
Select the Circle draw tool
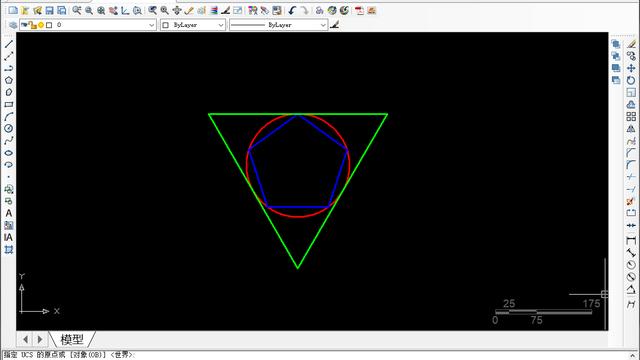(9, 129)
